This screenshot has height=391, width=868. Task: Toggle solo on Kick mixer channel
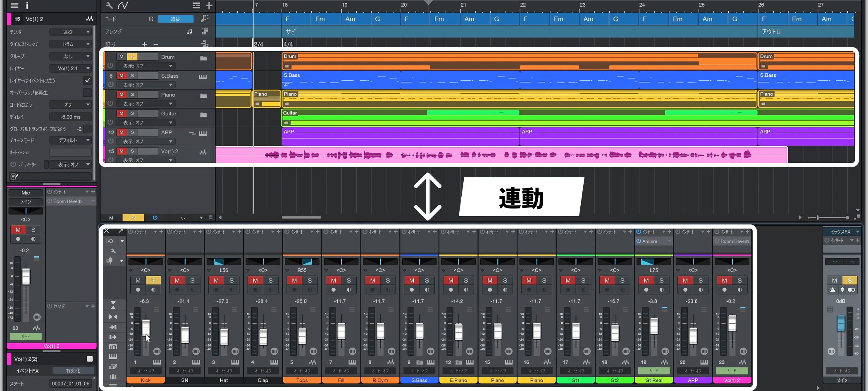pyautogui.click(x=153, y=280)
